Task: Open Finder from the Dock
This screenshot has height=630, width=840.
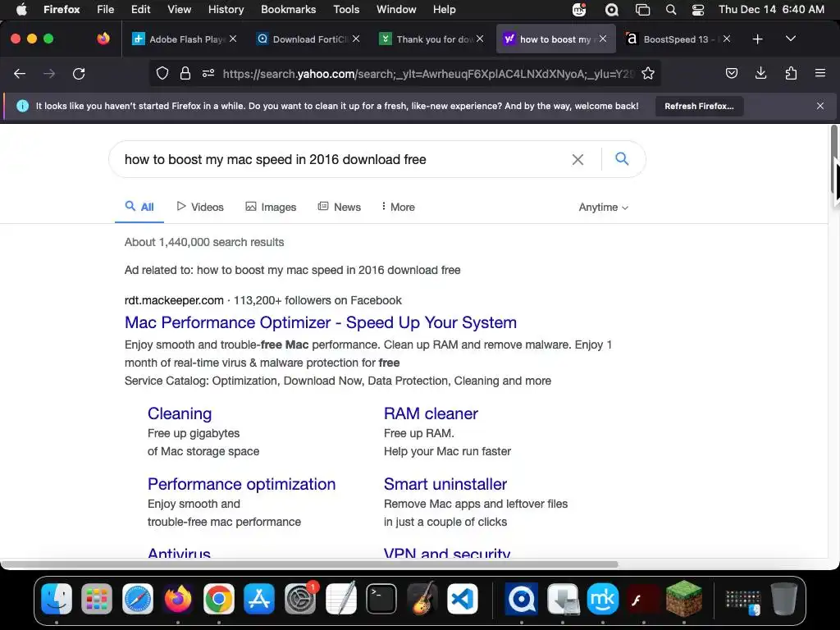Action: [x=57, y=598]
